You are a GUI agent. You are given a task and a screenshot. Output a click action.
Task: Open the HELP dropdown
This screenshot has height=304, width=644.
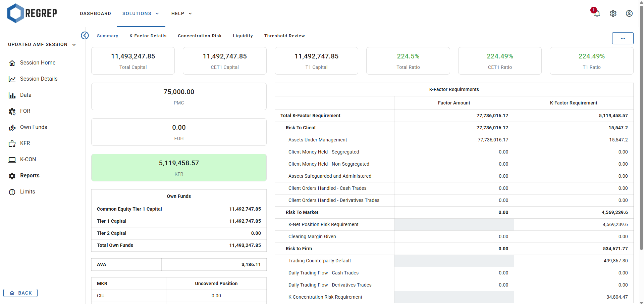point(181,13)
